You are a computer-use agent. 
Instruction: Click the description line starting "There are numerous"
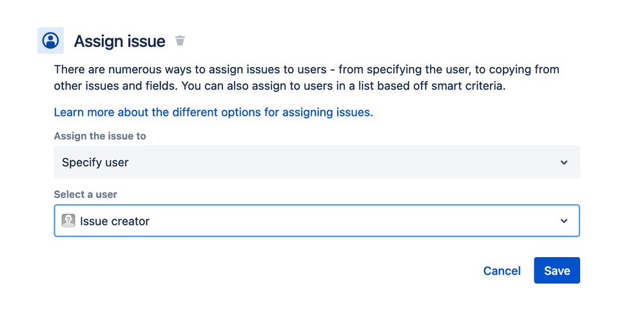pyautogui.click(x=306, y=70)
